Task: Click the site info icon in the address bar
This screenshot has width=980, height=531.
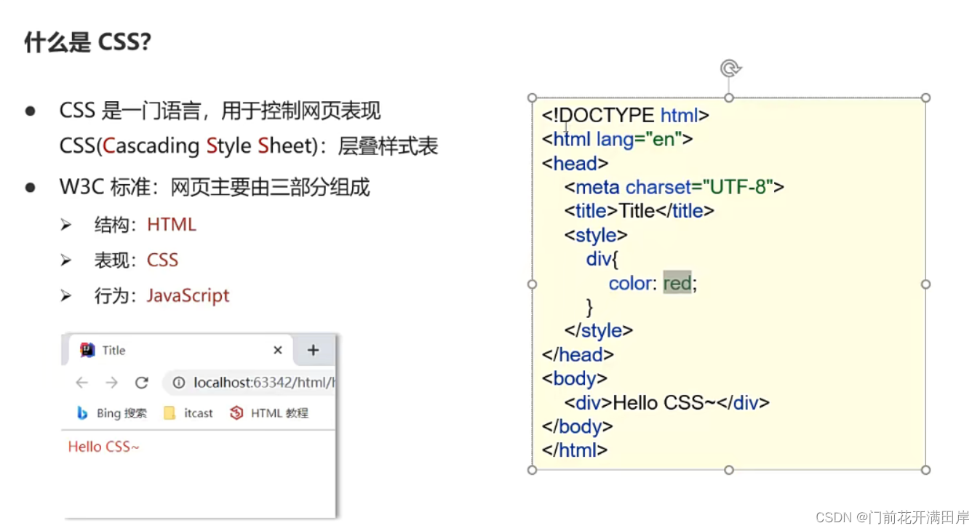Action: (x=178, y=383)
